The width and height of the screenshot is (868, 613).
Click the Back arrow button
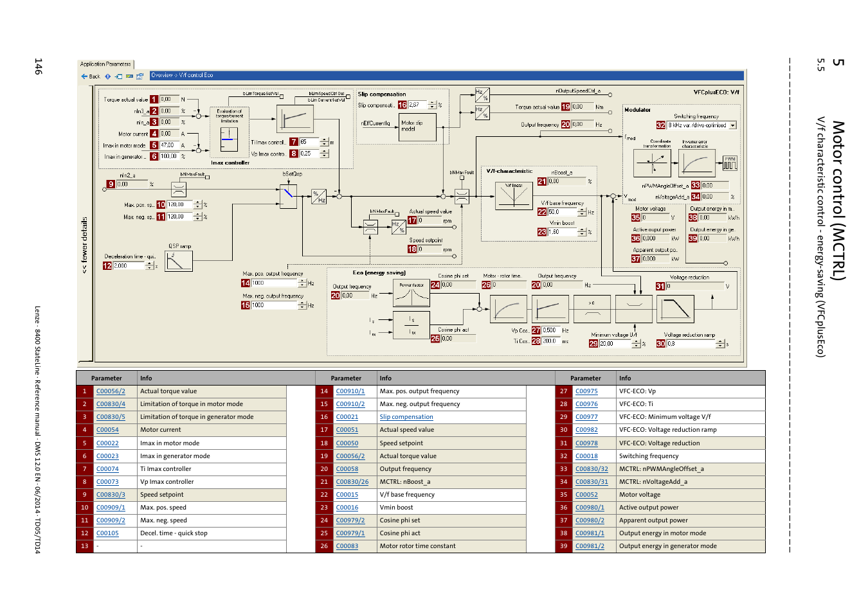(91, 76)
